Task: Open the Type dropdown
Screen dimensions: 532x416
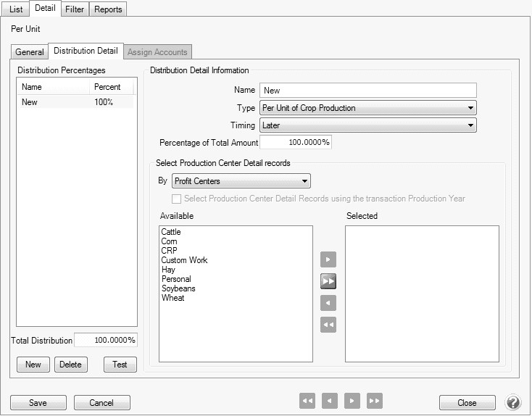Action: click(x=367, y=108)
